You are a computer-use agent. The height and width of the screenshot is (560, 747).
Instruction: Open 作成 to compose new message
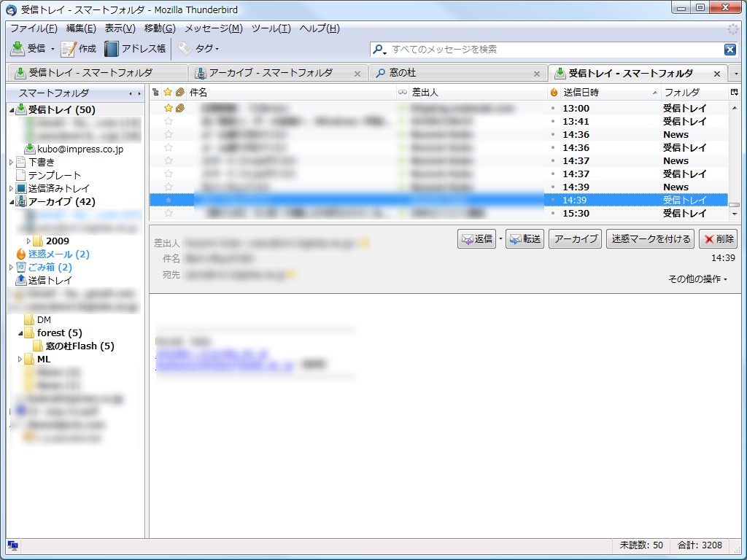pyautogui.click(x=79, y=49)
